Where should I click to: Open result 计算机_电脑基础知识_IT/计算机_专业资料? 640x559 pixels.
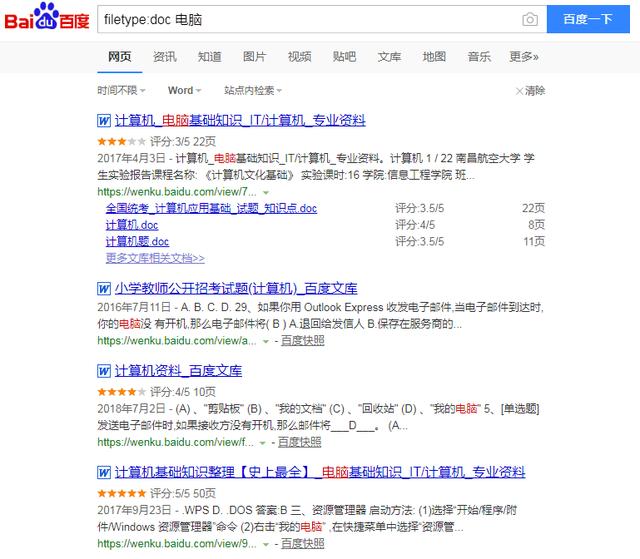[x=240, y=120]
